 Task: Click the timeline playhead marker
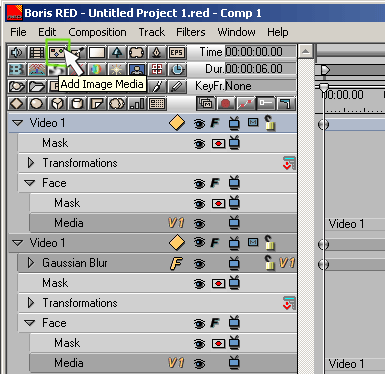324,87
